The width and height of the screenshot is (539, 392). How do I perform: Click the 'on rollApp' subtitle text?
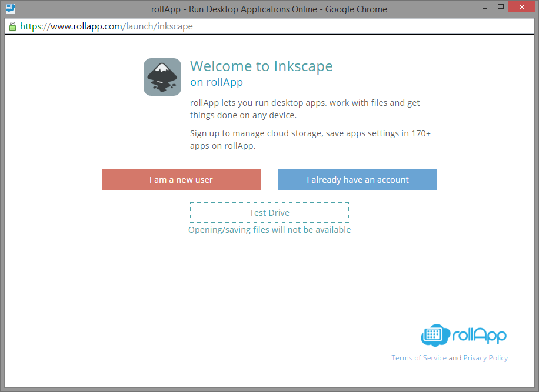[x=217, y=82]
